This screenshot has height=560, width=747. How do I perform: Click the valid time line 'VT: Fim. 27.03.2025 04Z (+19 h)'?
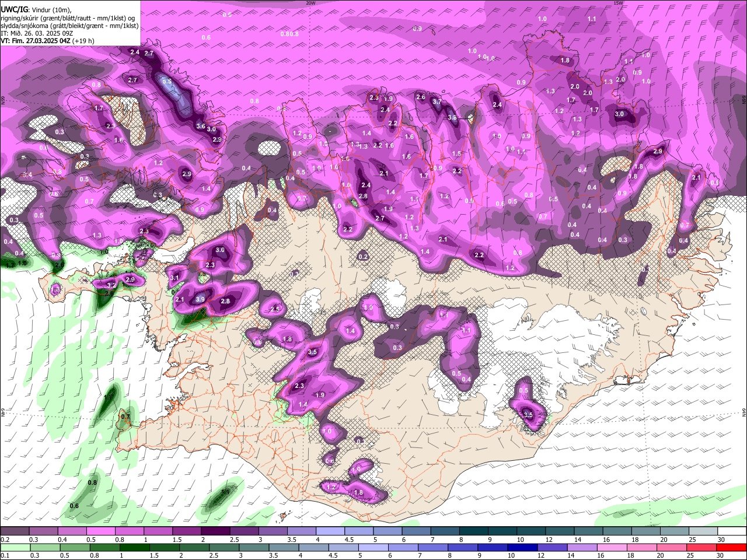pos(48,41)
